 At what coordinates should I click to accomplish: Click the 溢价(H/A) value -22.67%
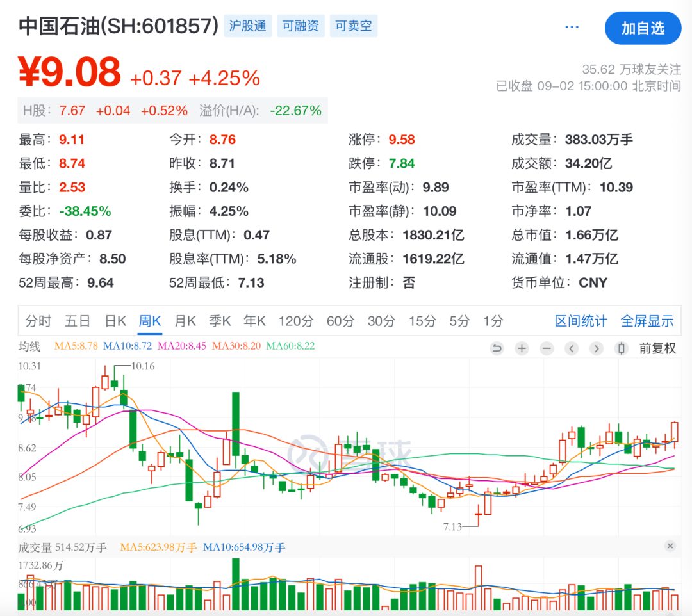tap(295, 110)
